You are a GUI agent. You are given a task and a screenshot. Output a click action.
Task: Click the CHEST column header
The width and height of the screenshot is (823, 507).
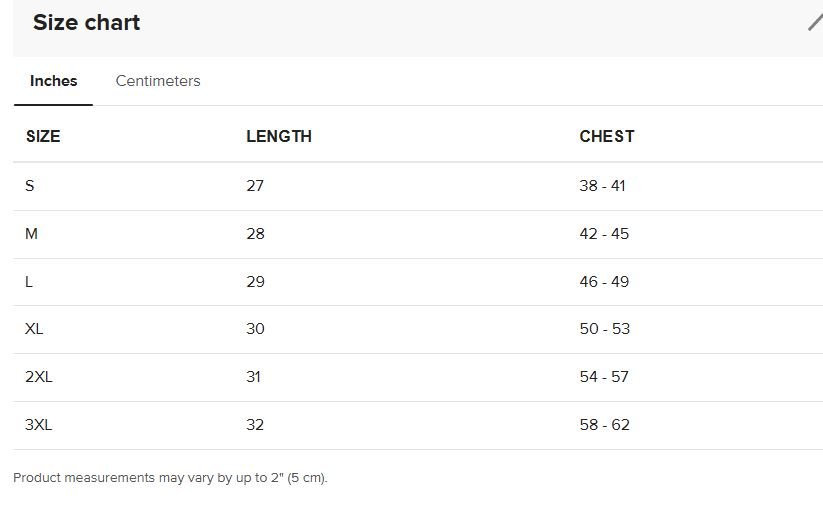[x=607, y=137]
